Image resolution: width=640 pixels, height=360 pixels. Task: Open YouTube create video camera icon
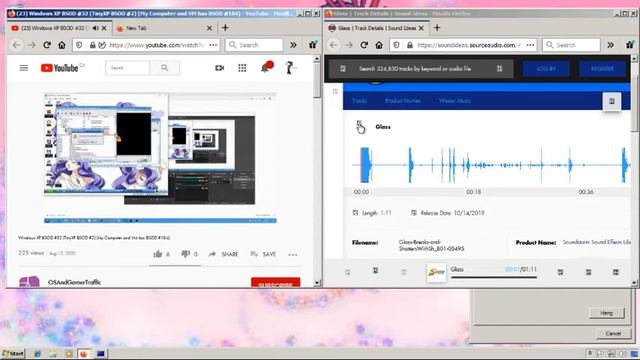pos(220,68)
